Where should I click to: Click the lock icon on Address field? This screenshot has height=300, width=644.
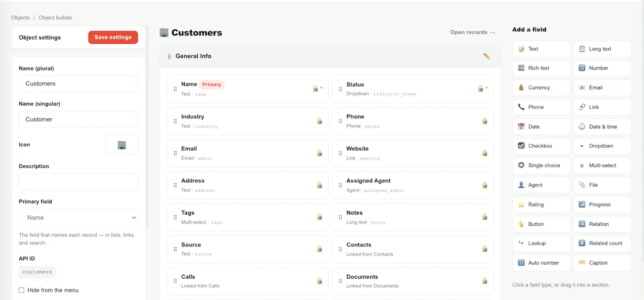coord(320,185)
